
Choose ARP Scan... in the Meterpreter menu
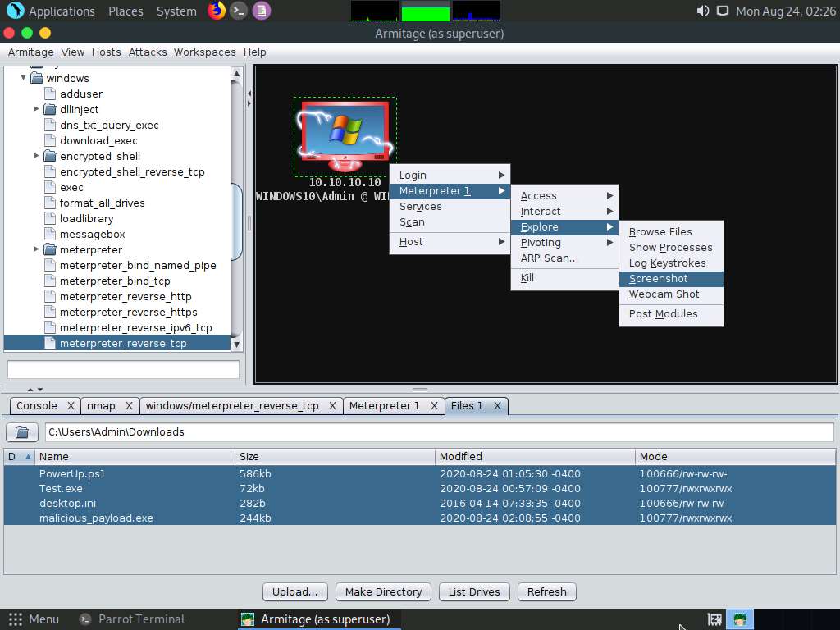(x=564, y=258)
